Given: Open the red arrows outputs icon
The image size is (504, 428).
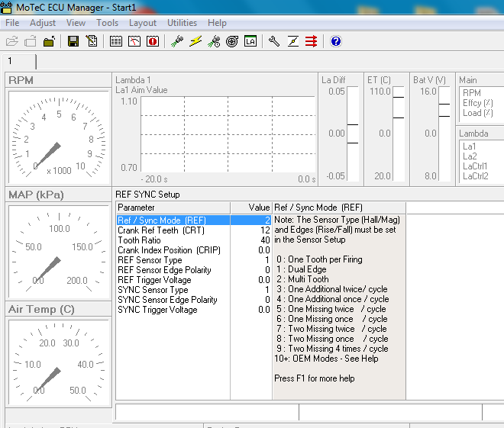Looking at the screenshot, I should point(311,41).
